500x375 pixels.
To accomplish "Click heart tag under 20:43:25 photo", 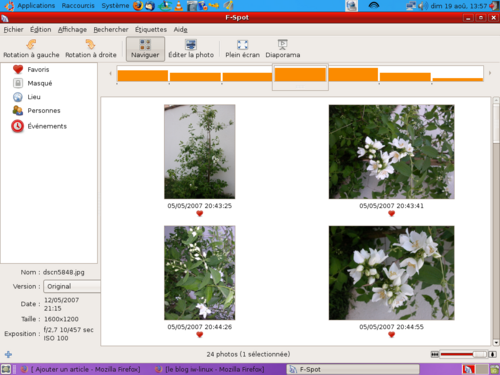I will coord(199,214).
